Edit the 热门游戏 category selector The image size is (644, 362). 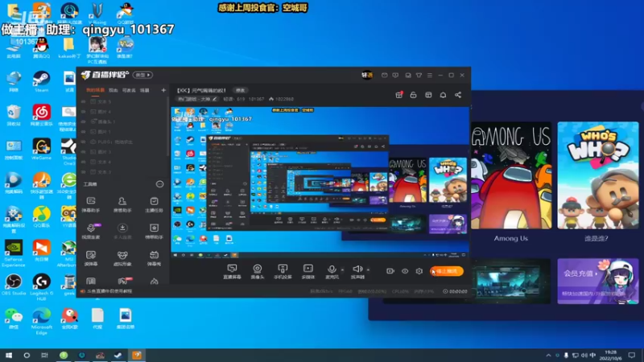click(x=197, y=99)
